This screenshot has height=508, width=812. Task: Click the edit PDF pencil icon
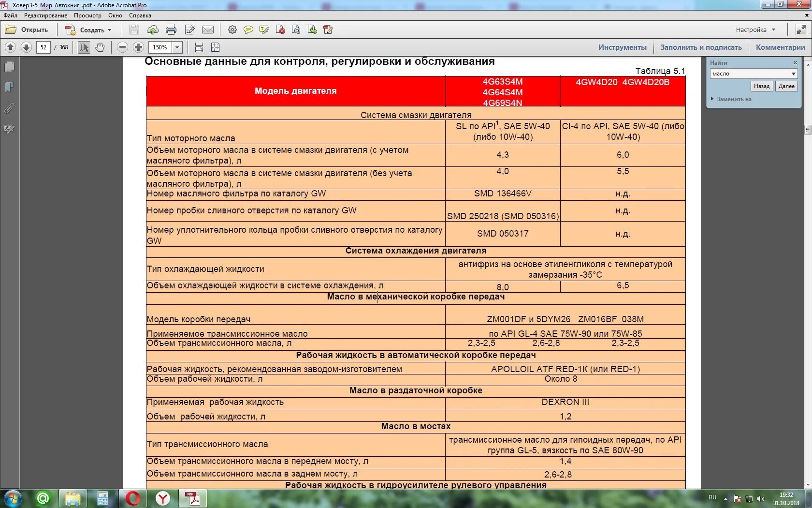pyautogui.click(x=328, y=30)
